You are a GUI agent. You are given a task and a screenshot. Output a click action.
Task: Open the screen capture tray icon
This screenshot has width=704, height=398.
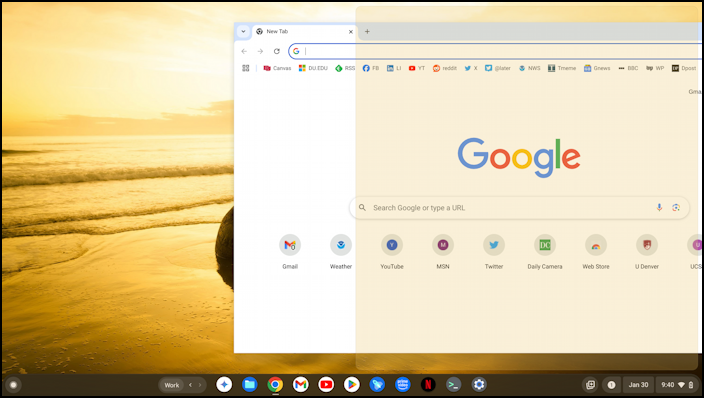click(x=590, y=385)
